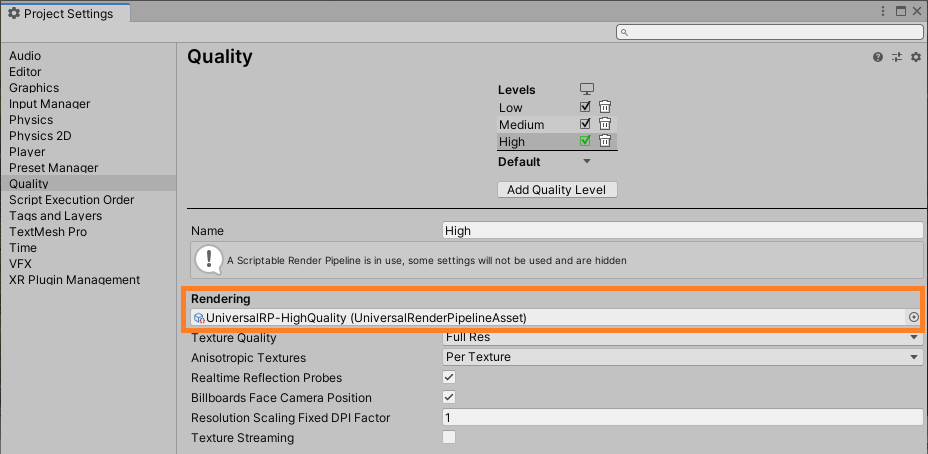Open Tags and Layers settings
This screenshot has width=928, height=454.
(56, 215)
